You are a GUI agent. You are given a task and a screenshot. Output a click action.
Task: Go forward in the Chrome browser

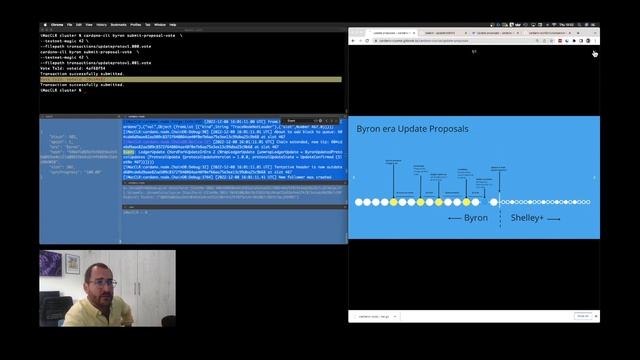(x=360, y=41)
